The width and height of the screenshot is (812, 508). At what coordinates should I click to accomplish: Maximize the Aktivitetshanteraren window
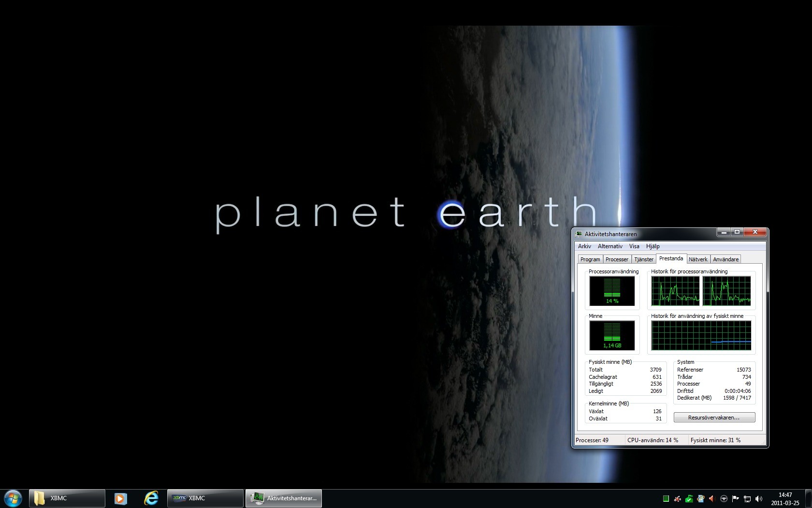click(737, 232)
